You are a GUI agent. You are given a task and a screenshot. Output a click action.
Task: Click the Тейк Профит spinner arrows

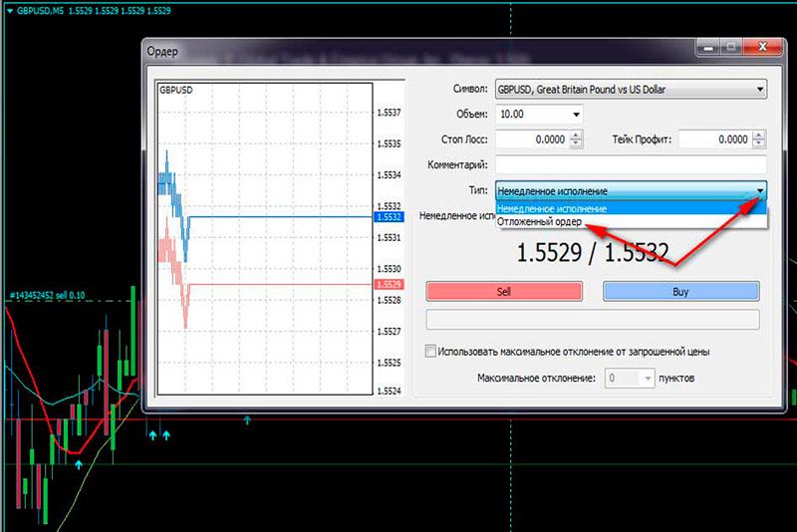760,140
